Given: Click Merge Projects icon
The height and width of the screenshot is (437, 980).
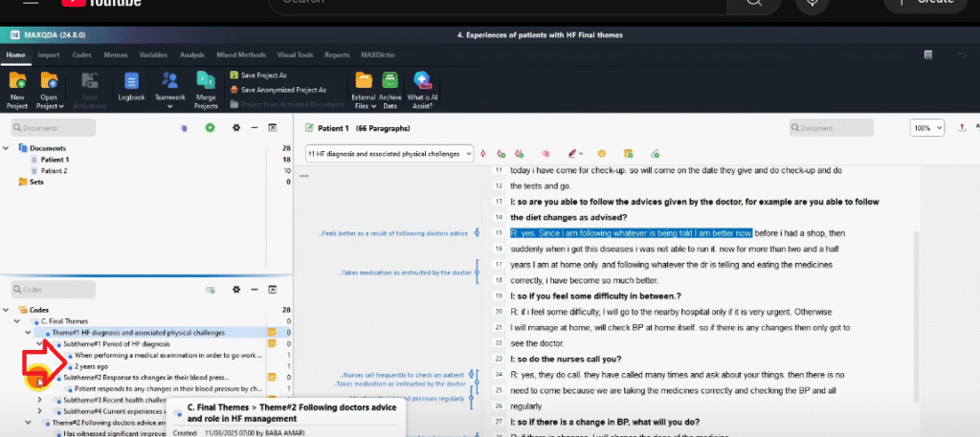Looking at the screenshot, I should coord(206,80).
